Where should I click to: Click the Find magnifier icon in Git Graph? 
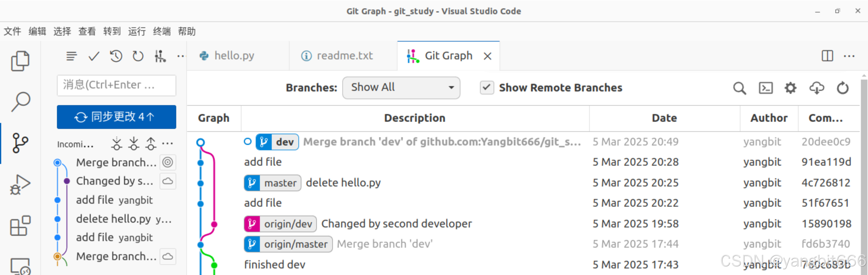tap(740, 88)
